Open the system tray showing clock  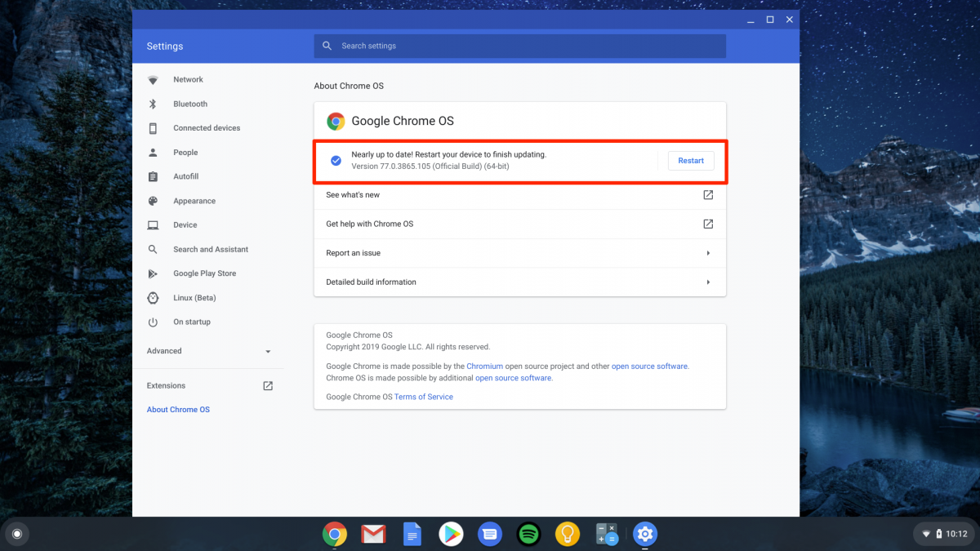(x=942, y=534)
